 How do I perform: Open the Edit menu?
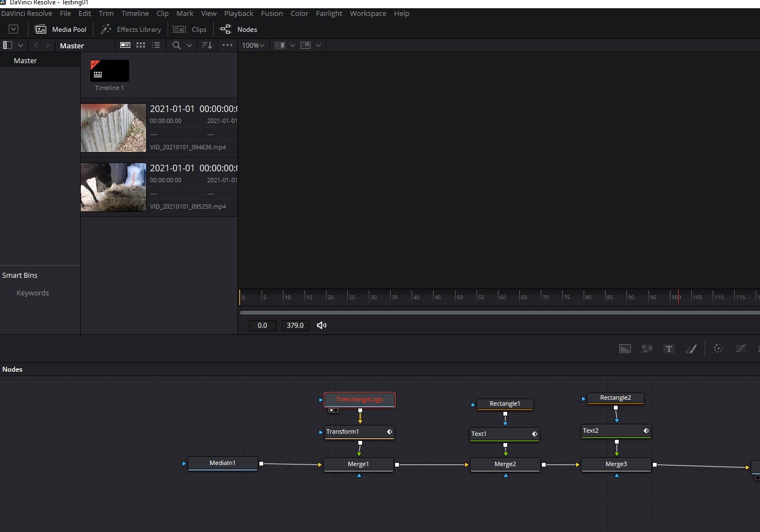click(x=85, y=13)
